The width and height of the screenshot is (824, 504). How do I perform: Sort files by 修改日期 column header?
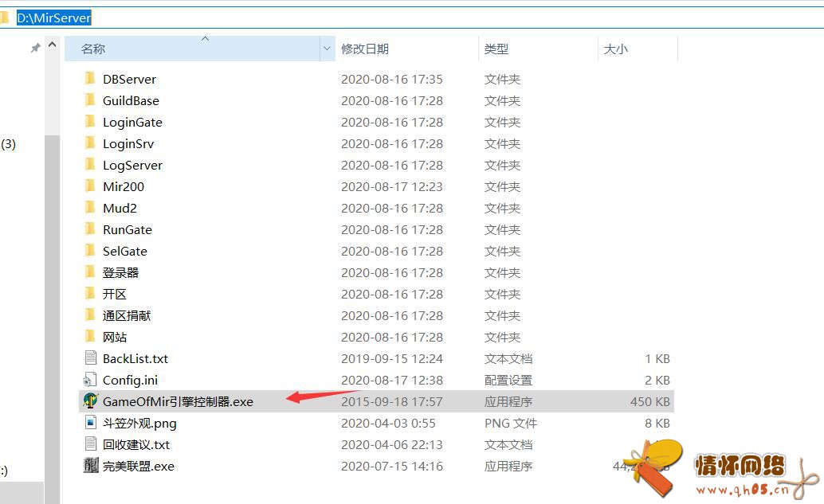point(365,49)
